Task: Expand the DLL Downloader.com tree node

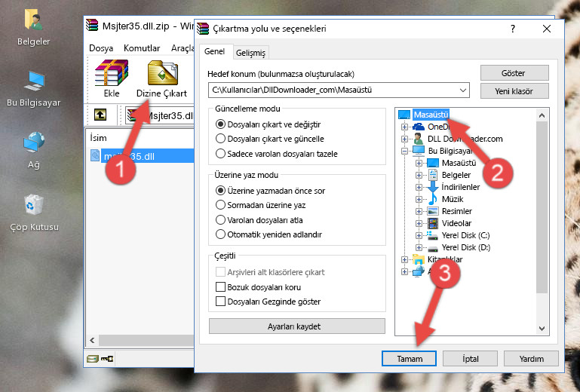Action: click(404, 139)
